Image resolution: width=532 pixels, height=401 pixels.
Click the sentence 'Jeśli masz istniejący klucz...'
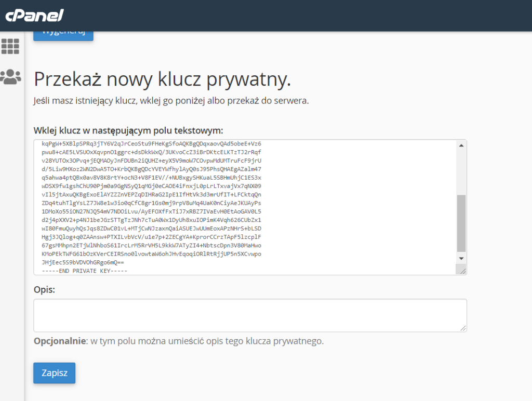click(x=171, y=101)
